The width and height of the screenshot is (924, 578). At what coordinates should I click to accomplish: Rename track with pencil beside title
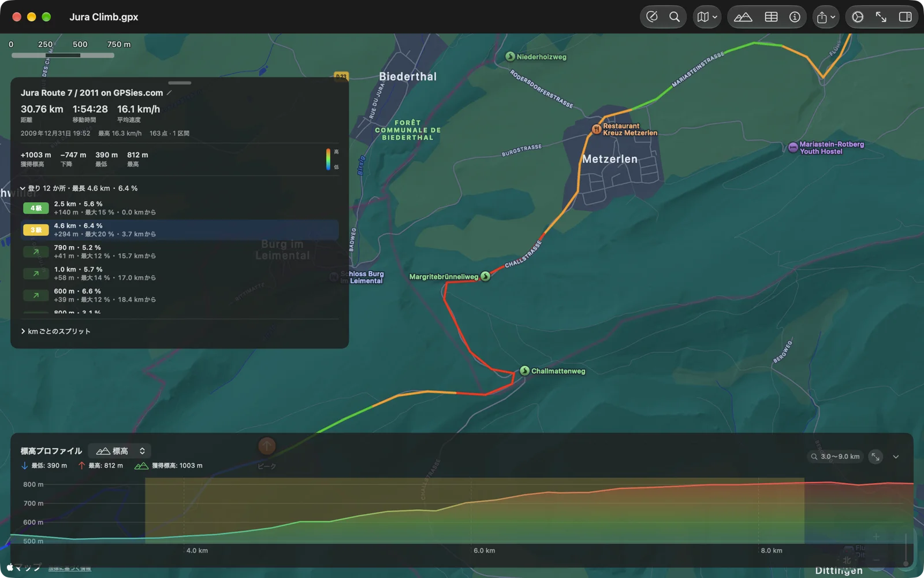point(169,92)
